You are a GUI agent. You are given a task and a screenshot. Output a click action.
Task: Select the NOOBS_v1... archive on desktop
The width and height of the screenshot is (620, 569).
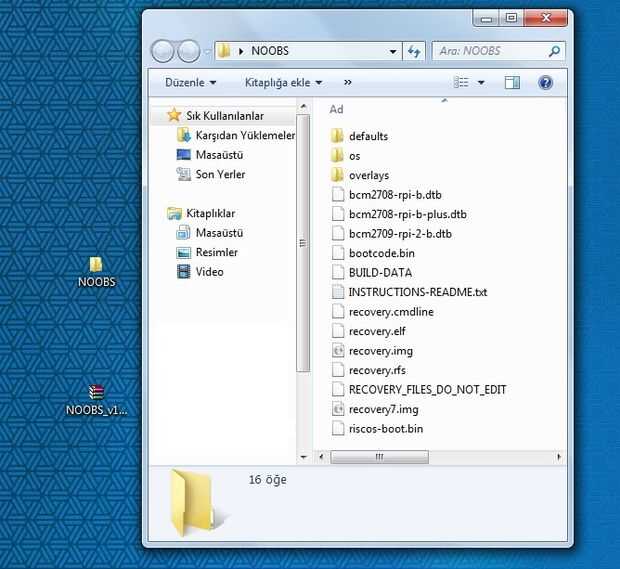[x=96, y=401]
